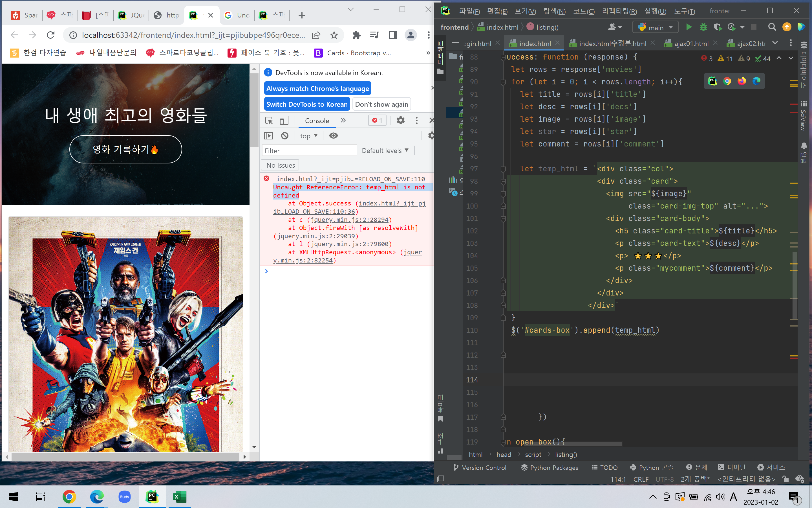The height and width of the screenshot is (508, 812).
Task: Select the Console tab in DevTools
Action: [x=317, y=120]
